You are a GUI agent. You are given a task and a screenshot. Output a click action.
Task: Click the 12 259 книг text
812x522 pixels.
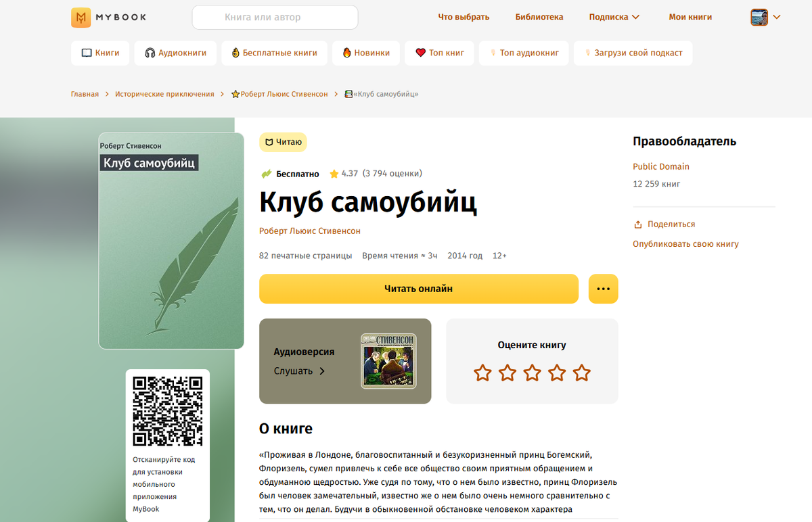[656, 184]
